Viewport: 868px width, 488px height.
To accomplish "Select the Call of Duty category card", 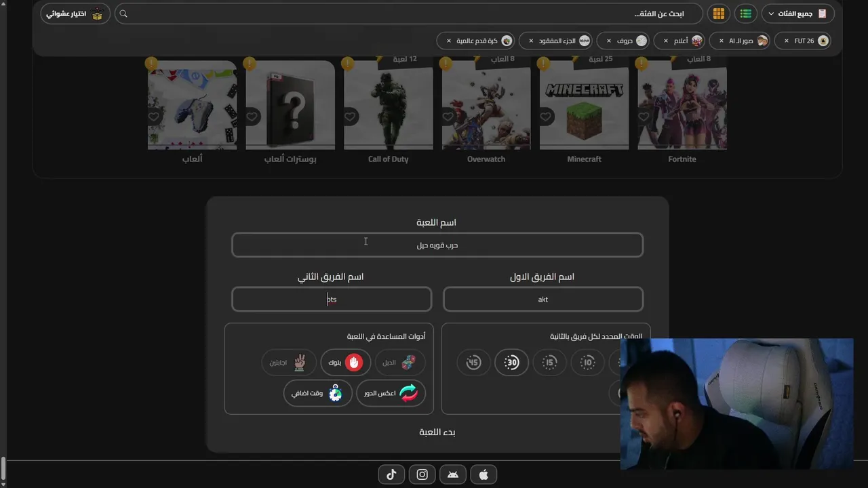I will pos(389,105).
